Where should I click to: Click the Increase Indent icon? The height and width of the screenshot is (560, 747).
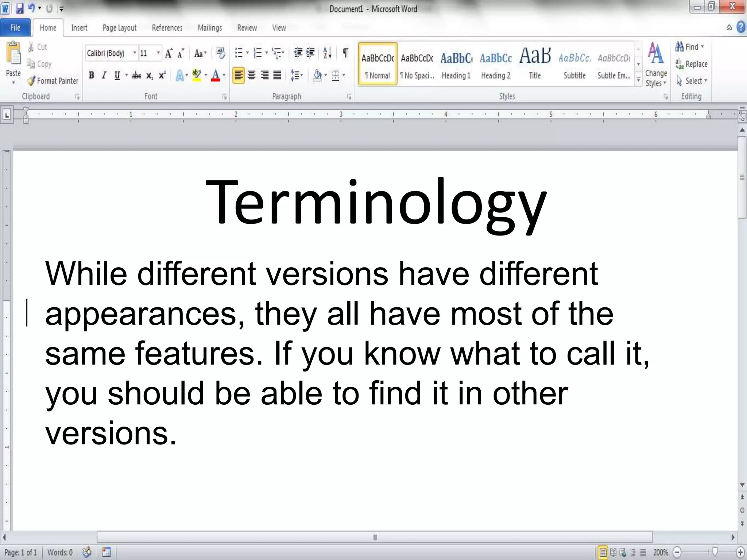pyautogui.click(x=310, y=53)
